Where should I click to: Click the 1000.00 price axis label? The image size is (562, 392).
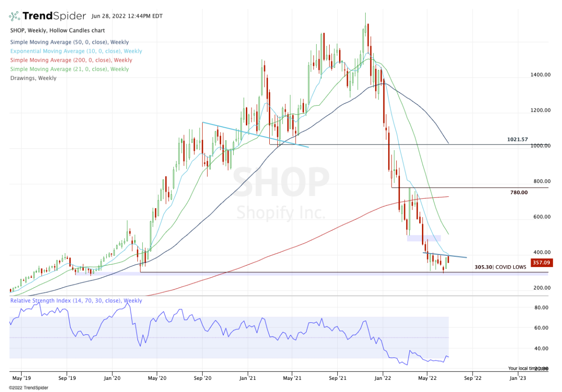pyautogui.click(x=540, y=146)
